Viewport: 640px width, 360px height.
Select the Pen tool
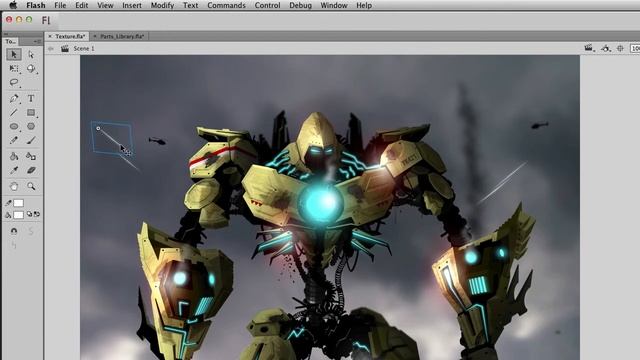pos(14,98)
